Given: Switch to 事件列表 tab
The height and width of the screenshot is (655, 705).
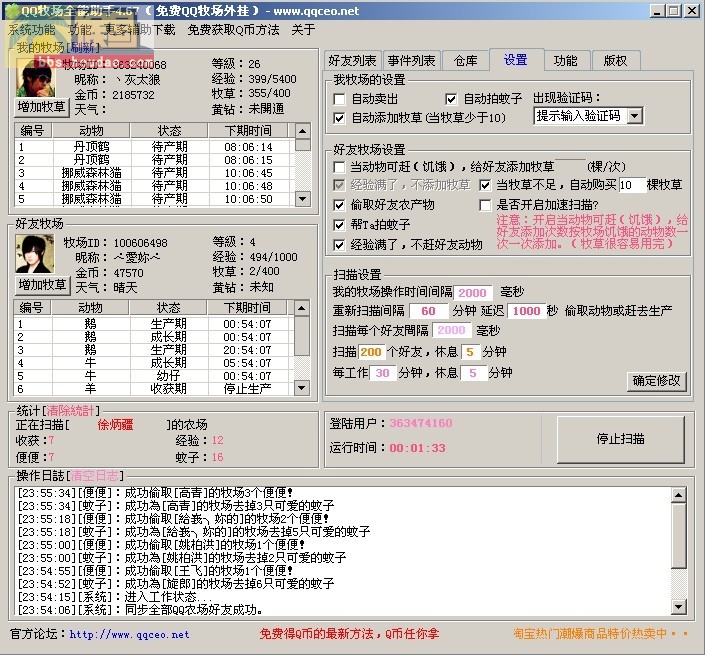Looking at the screenshot, I should [411, 61].
